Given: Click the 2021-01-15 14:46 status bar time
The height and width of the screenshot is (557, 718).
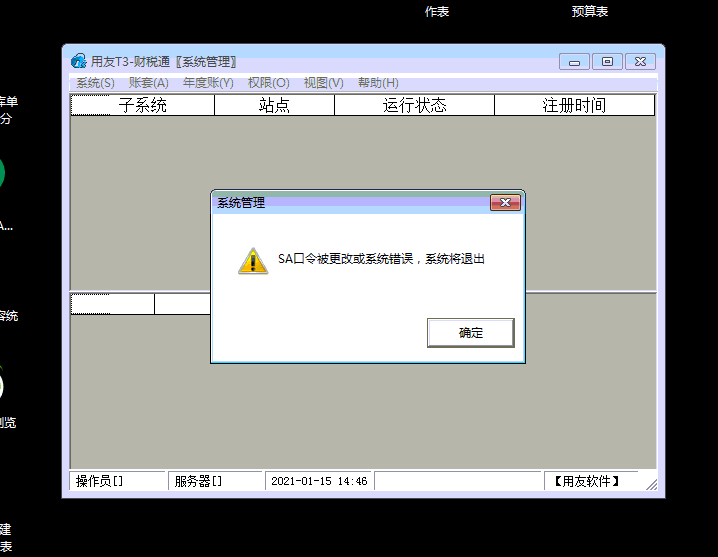Looking at the screenshot, I should [319, 481].
